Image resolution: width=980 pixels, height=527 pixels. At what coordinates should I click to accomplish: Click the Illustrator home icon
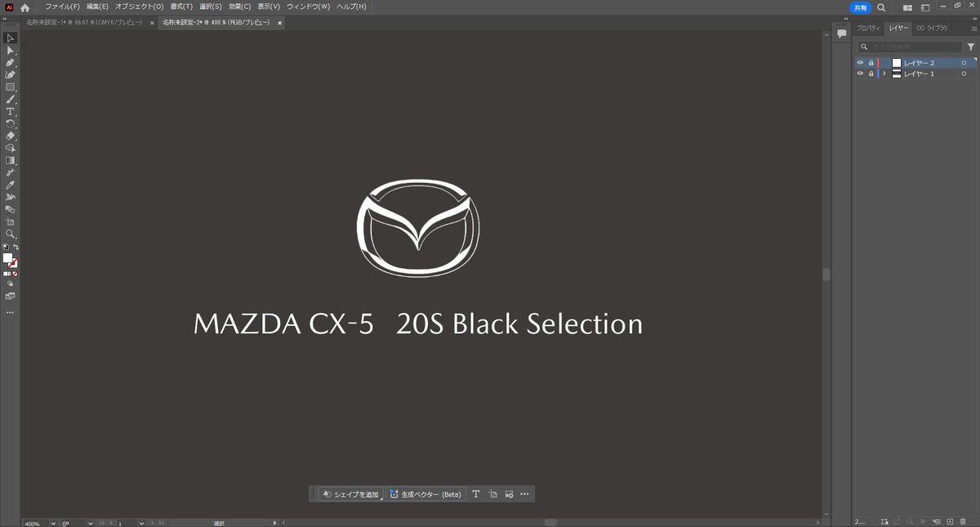tap(24, 7)
